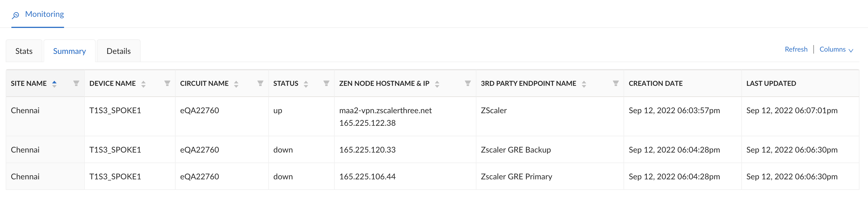868x211 pixels.
Task: Open the Device Name filter icon
Action: tap(167, 83)
